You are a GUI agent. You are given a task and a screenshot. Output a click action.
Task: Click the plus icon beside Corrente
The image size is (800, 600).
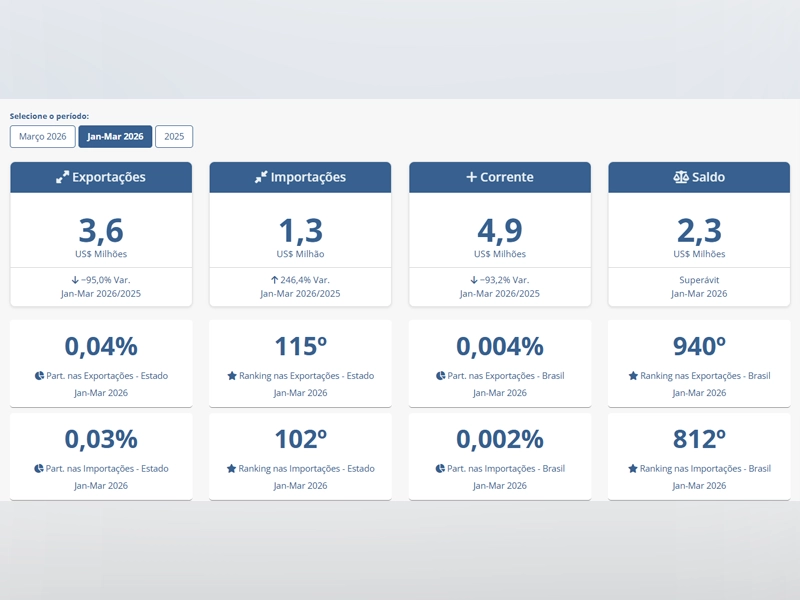[x=471, y=177]
